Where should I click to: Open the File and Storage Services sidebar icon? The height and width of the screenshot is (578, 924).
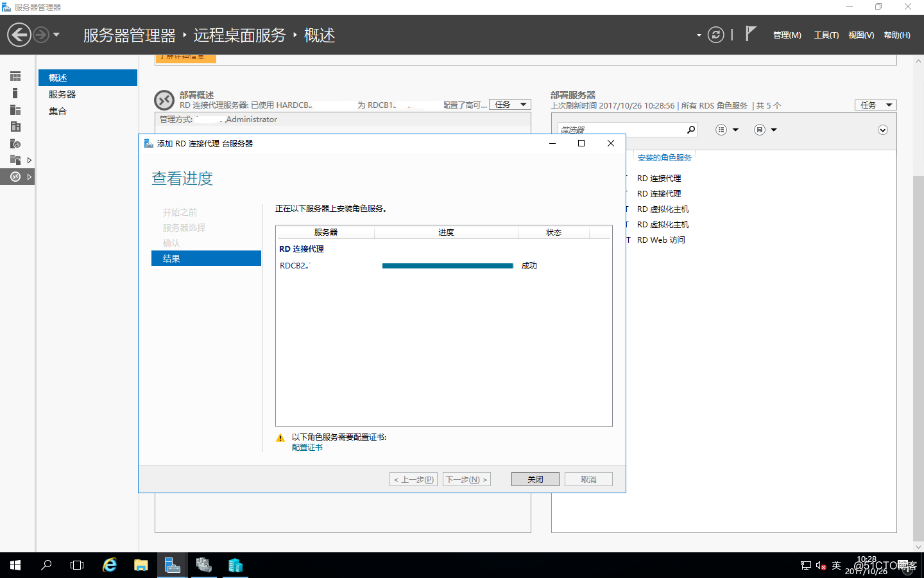(15, 160)
